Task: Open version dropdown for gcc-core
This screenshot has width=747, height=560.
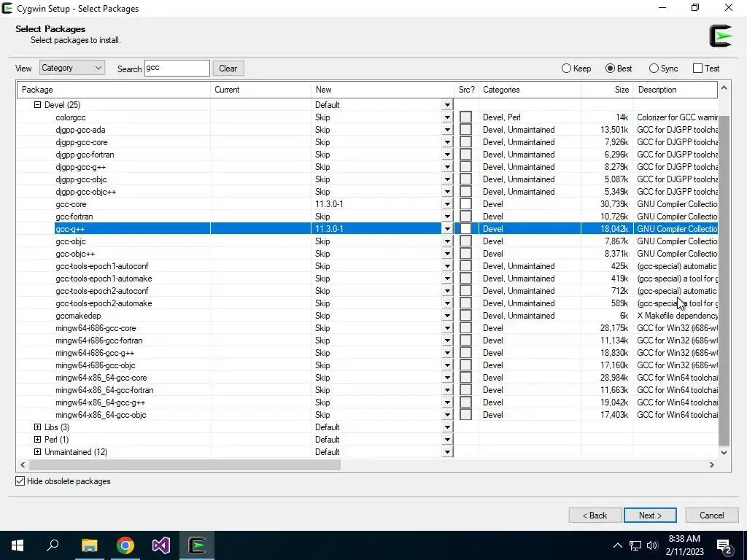Action: pos(447,204)
